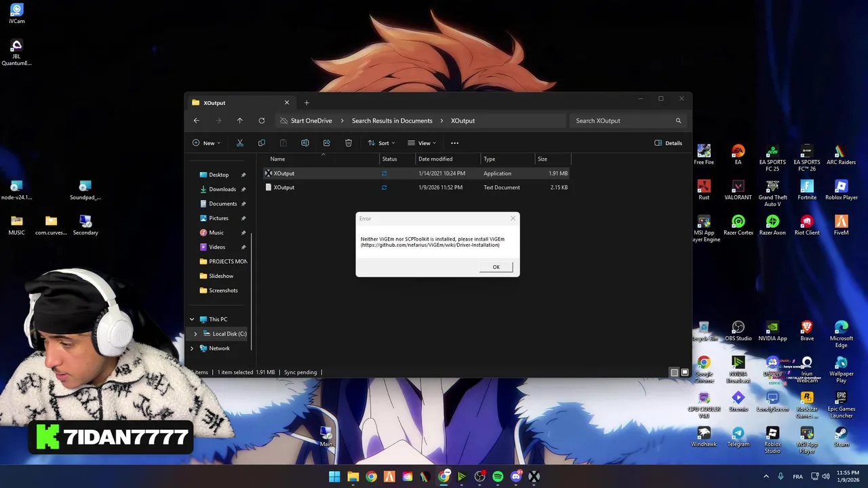Image resolution: width=868 pixels, height=488 pixels.
Task: Click the Start OneDrive breadcrumb
Action: point(311,121)
